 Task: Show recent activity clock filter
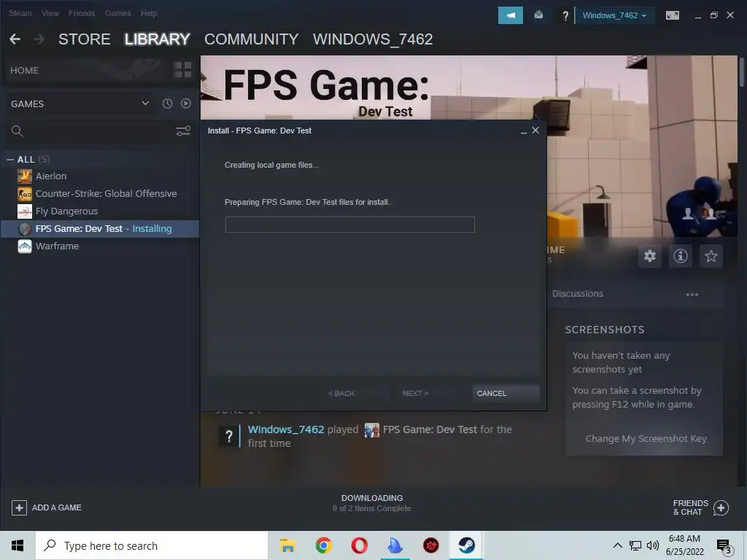[x=167, y=104]
